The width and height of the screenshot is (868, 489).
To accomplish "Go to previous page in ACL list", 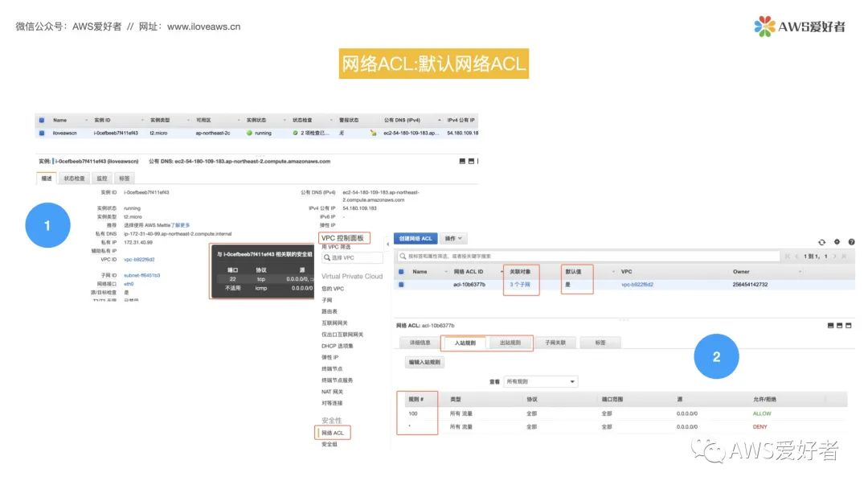I will click(x=796, y=257).
